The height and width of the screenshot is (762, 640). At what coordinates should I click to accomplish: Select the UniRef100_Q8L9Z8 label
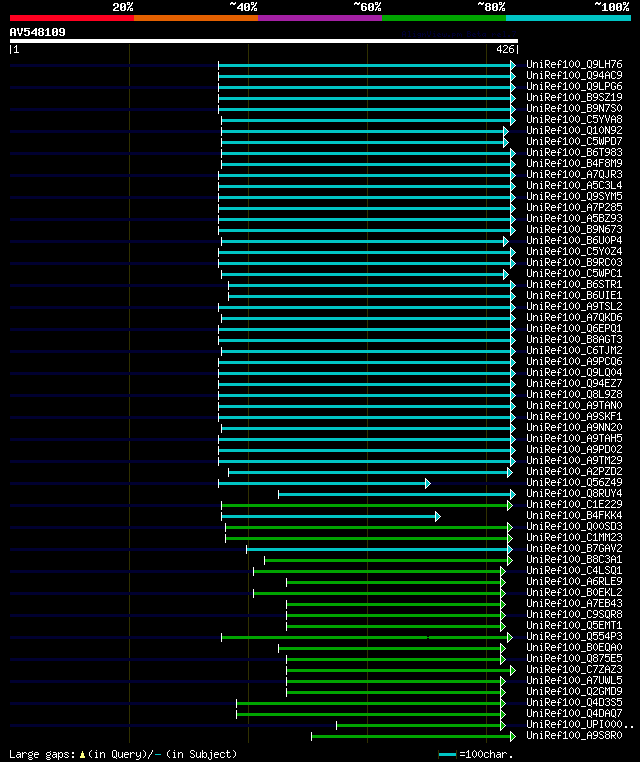[x=574, y=394]
